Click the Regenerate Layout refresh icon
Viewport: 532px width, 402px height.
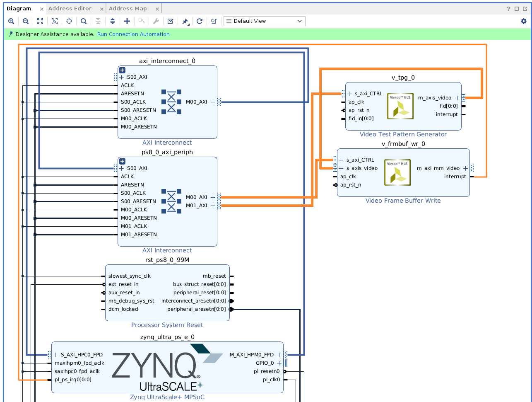pos(200,21)
